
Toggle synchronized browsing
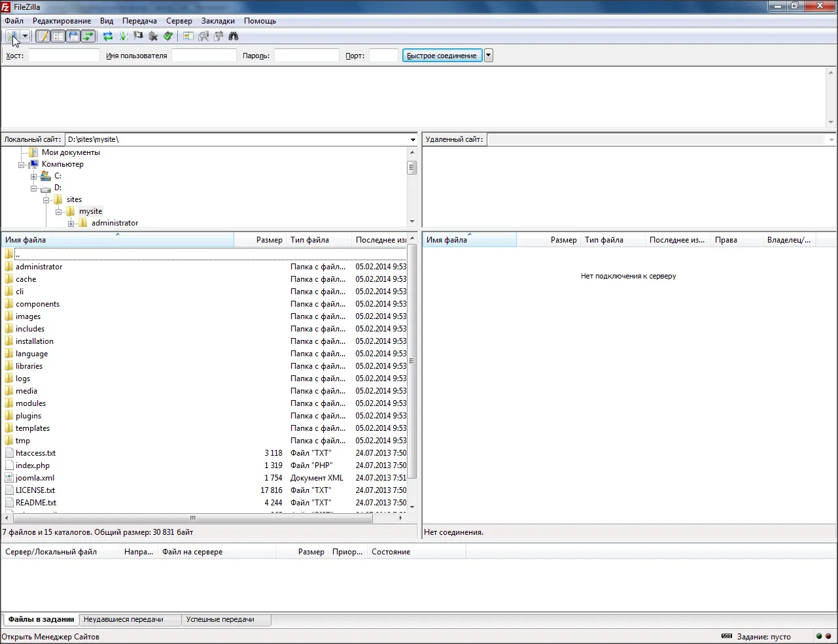tap(218, 37)
